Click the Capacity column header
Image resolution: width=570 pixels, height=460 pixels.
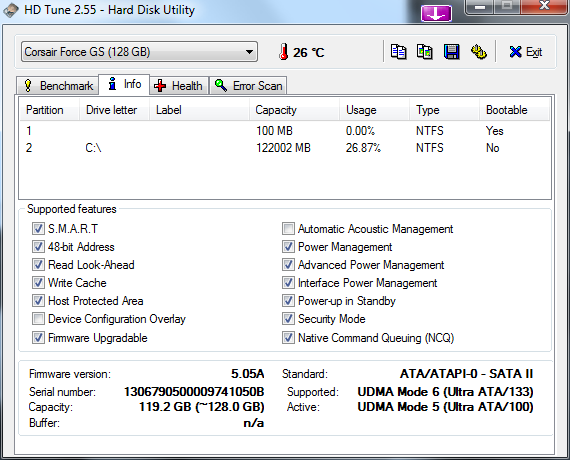coord(294,110)
